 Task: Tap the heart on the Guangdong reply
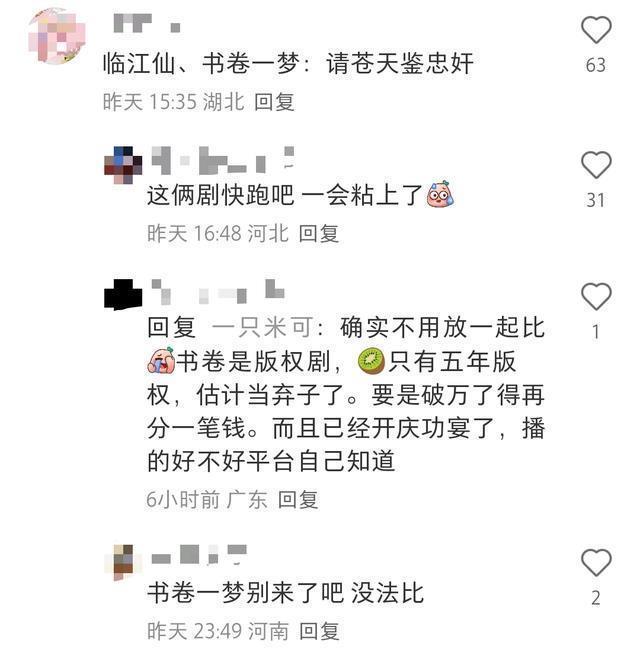pyautogui.click(x=596, y=296)
